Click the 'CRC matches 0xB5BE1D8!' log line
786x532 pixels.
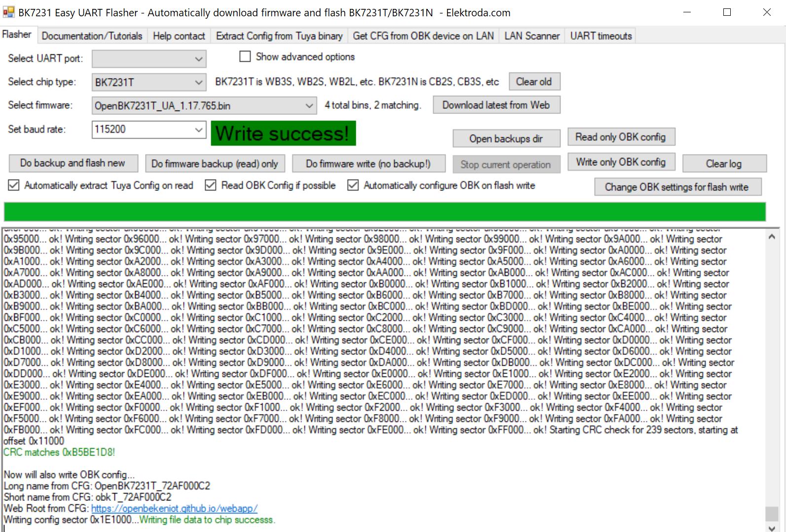59,452
